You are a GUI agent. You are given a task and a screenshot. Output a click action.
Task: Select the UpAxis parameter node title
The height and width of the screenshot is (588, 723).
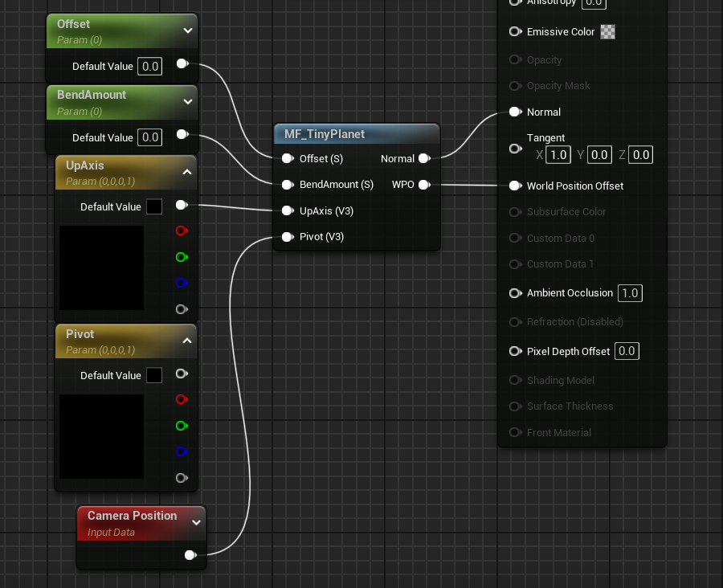85,165
